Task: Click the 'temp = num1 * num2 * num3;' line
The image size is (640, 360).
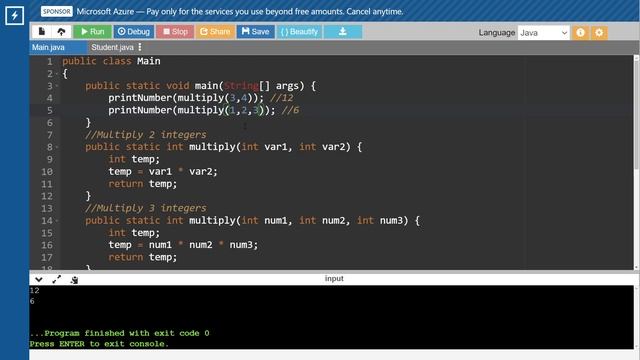Action: pos(183,245)
